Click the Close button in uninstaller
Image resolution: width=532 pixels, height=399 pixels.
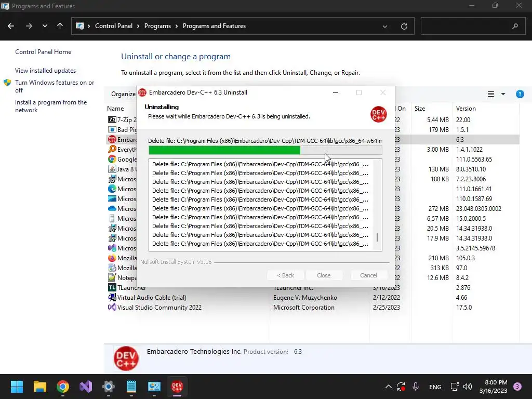324,275
